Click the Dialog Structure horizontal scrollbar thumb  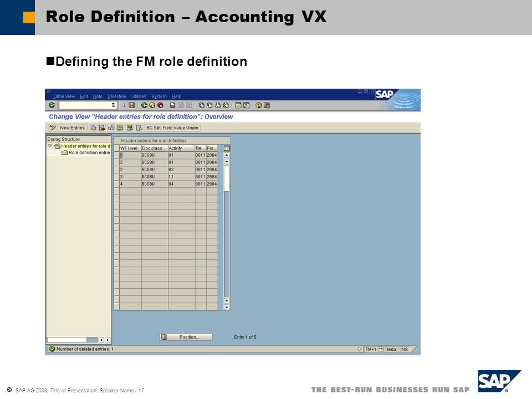67,340
